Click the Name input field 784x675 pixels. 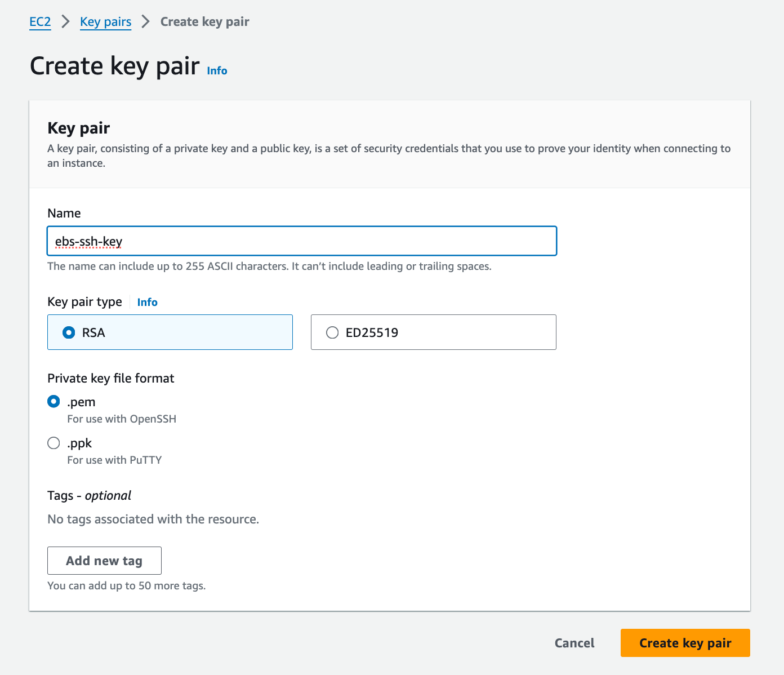tap(302, 241)
